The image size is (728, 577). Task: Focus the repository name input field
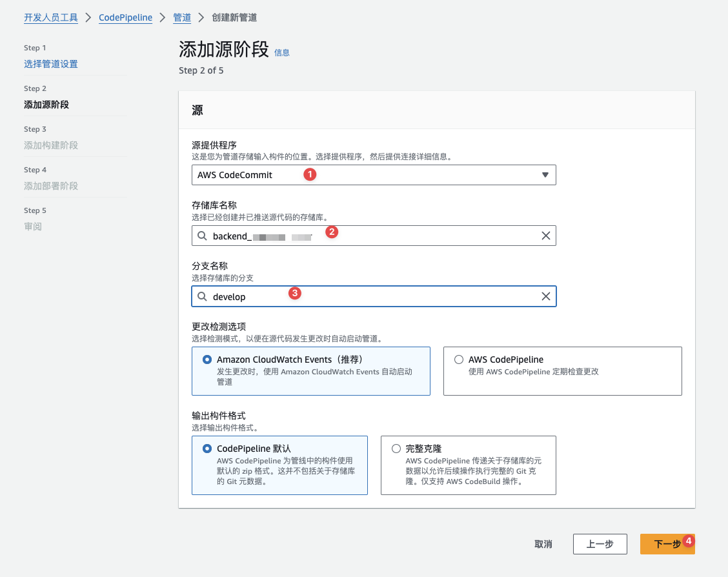tap(374, 236)
